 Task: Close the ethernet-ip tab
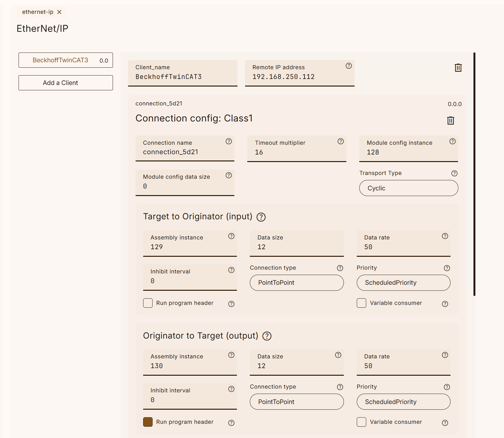[x=59, y=12]
